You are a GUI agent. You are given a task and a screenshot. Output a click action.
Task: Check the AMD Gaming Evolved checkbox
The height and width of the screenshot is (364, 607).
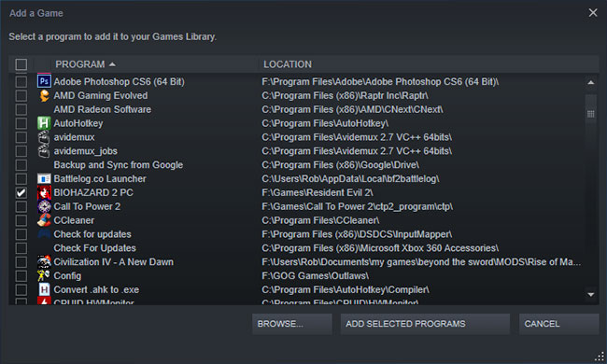click(21, 95)
